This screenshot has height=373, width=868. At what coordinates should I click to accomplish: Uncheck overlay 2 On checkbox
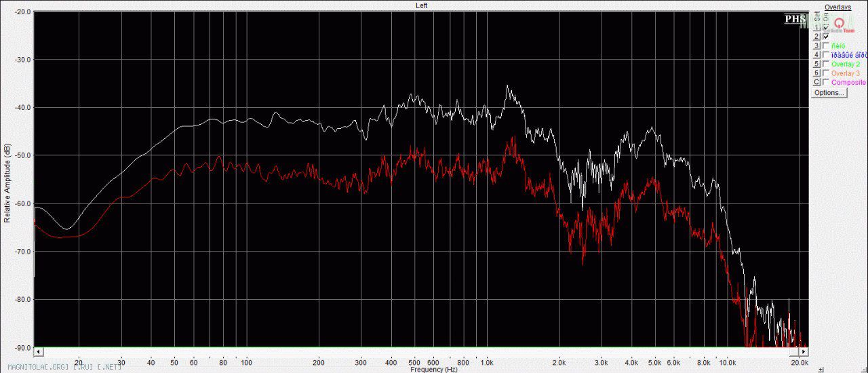coord(826,37)
